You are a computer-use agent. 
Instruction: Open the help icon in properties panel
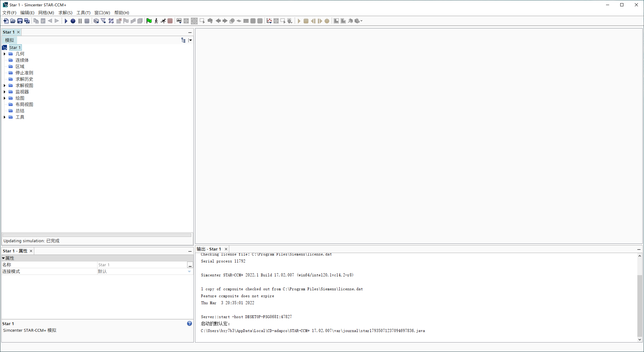point(189,323)
